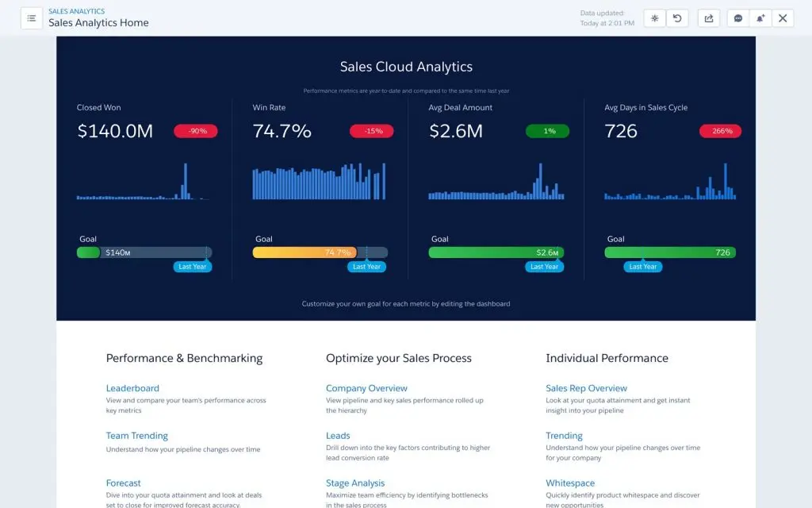Viewport: 812px width, 508px height.
Task: Open the dashboard comments chat
Action: click(738, 17)
